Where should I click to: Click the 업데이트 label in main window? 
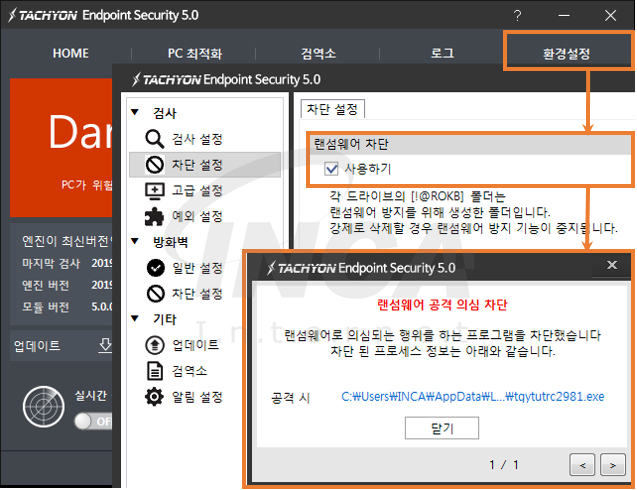point(37,346)
